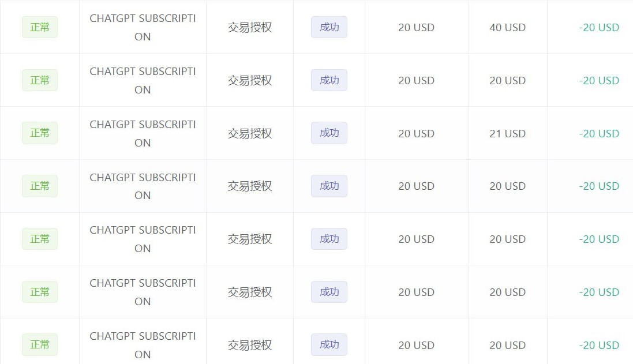Click 正常 badge in the second row

tap(40, 80)
